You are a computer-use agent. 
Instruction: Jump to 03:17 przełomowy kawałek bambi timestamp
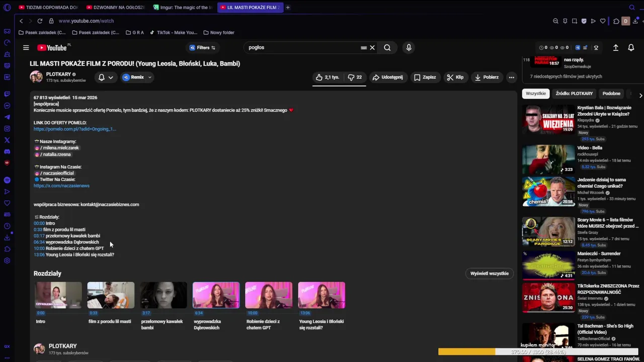pyautogui.click(x=39, y=236)
